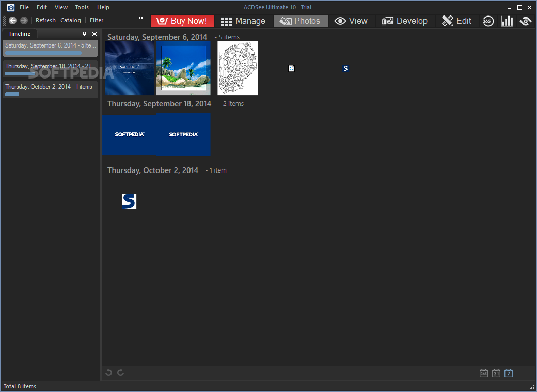
Task: Open the Dashboard bar chart icon
Action: [x=507, y=21]
